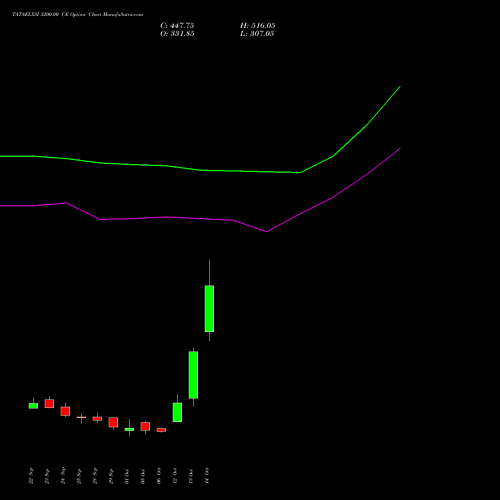Viewport: 500px width, 500px height.
Task: Click the green candle for 13 Oct
Action: [193, 375]
